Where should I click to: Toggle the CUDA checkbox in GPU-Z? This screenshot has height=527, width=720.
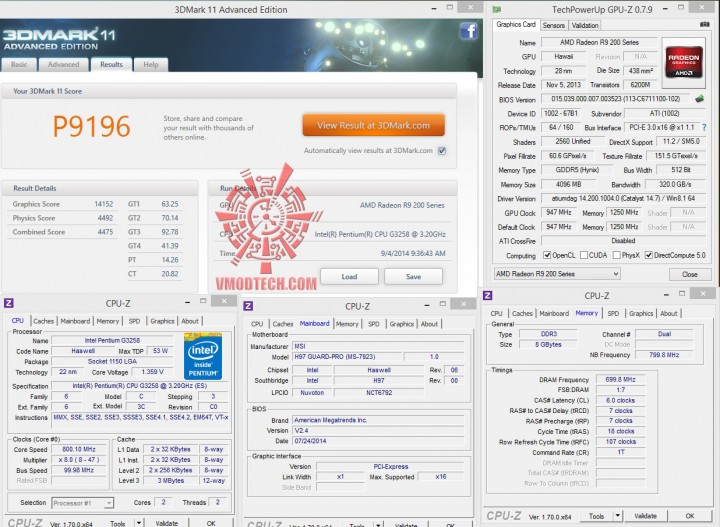[584, 255]
